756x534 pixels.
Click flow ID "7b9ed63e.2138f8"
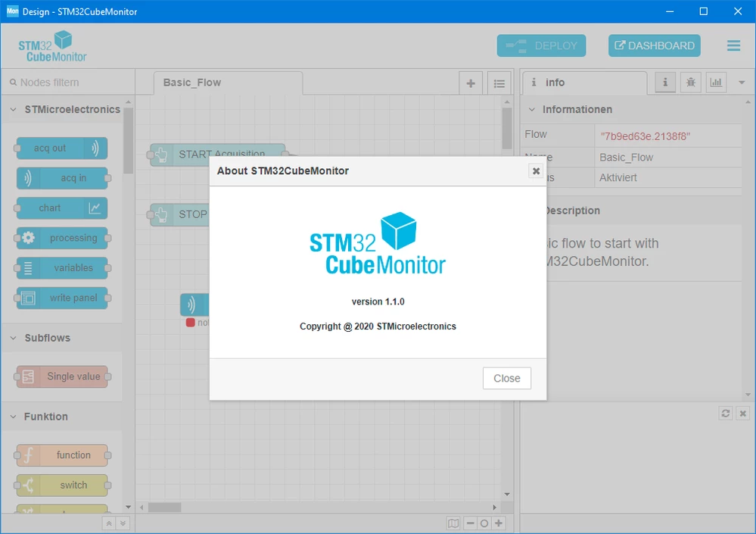645,136
